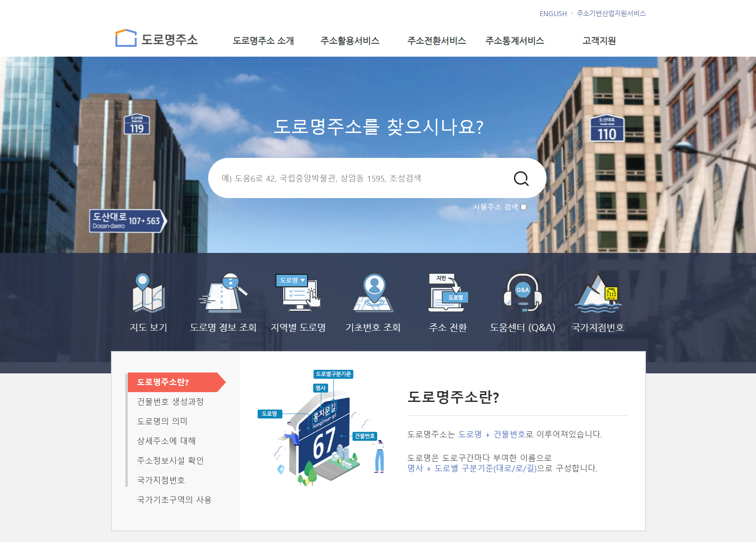Enable the 사물주소 검색 checkbox
Viewport: 756px width, 542px height.
click(524, 207)
